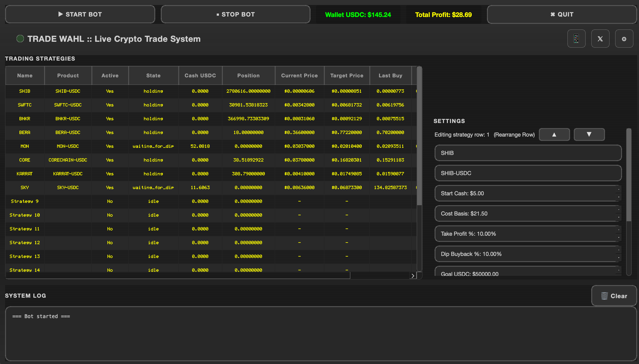The width and height of the screenshot is (639, 364).
Task: Move strategy row down with ▼ arrow
Action: 589,134
